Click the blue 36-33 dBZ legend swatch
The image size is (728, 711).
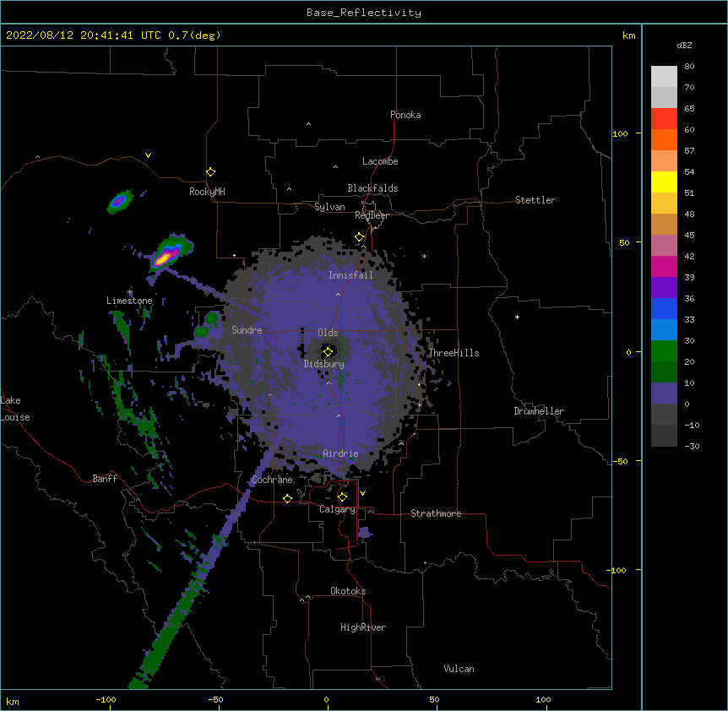[664, 308]
